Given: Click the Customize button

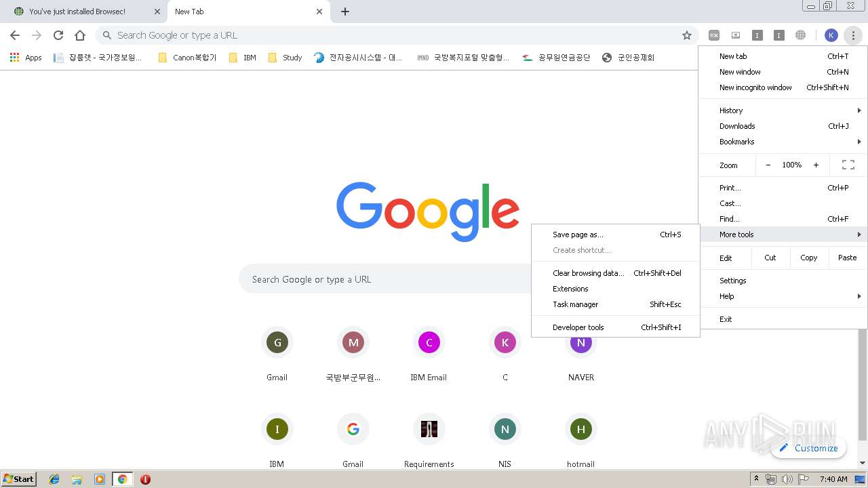Looking at the screenshot, I should [809, 448].
